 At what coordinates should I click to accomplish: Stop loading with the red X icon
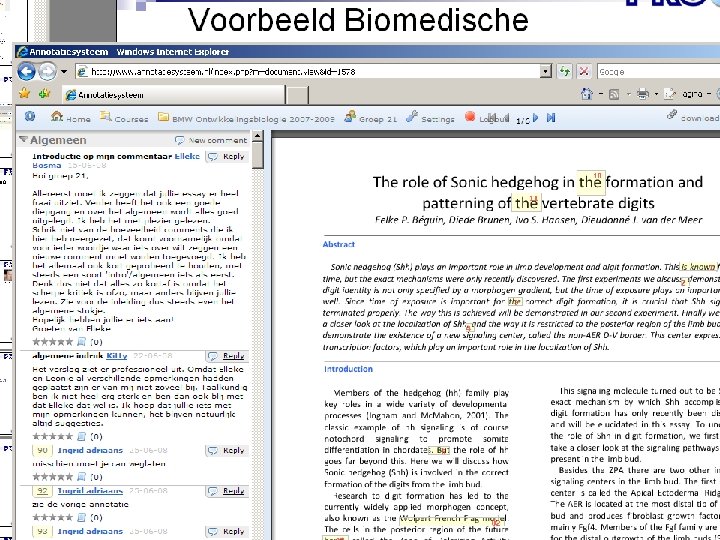point(584,72)
